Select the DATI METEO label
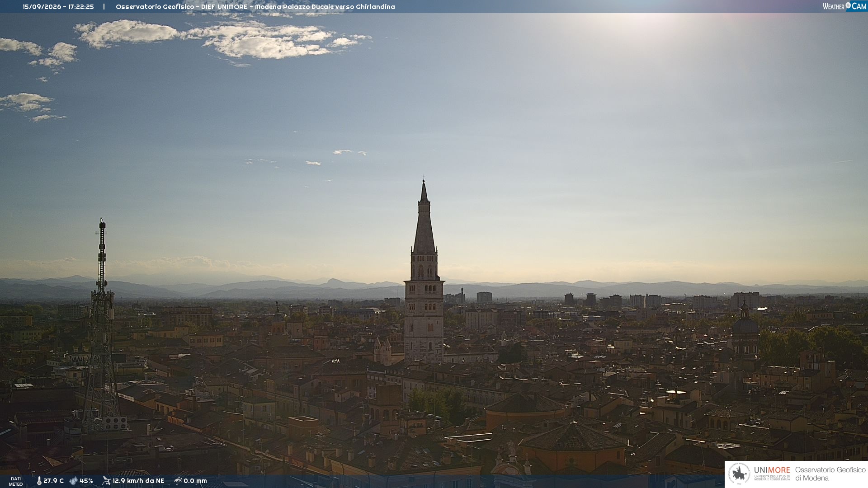The image size is (868, 488). pyautogui.click(x=16, y=482)
